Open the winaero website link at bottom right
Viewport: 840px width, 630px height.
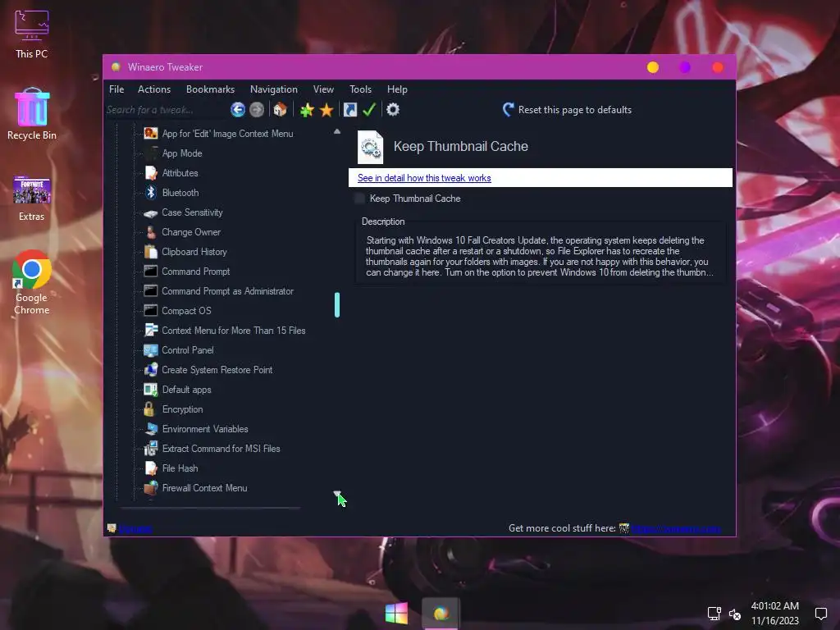[x=676, y=529]
